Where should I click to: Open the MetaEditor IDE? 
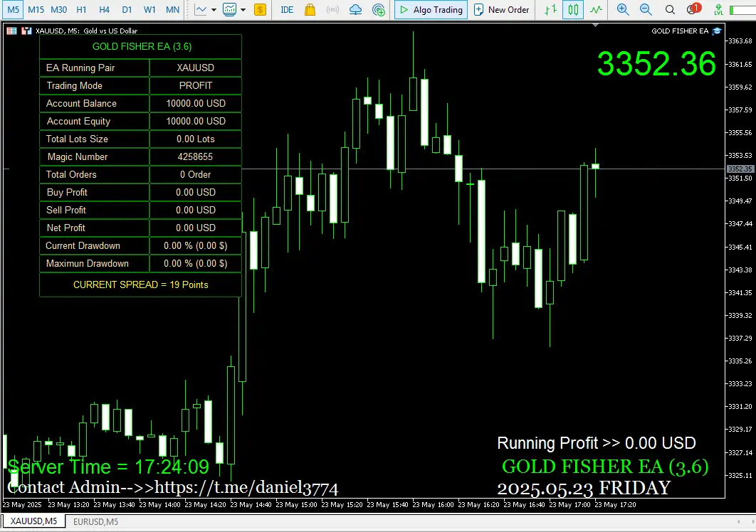click(287, 10)
